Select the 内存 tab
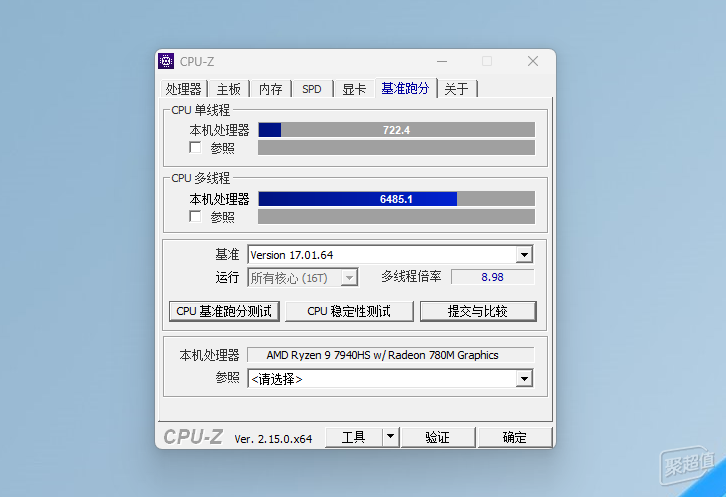Image resolution: width=726 pixels, height=497 pixels. coord(270,88)
